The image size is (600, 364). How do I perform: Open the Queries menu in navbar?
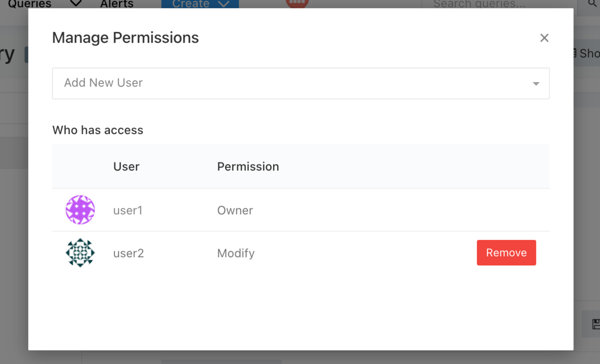coord(29,4)
